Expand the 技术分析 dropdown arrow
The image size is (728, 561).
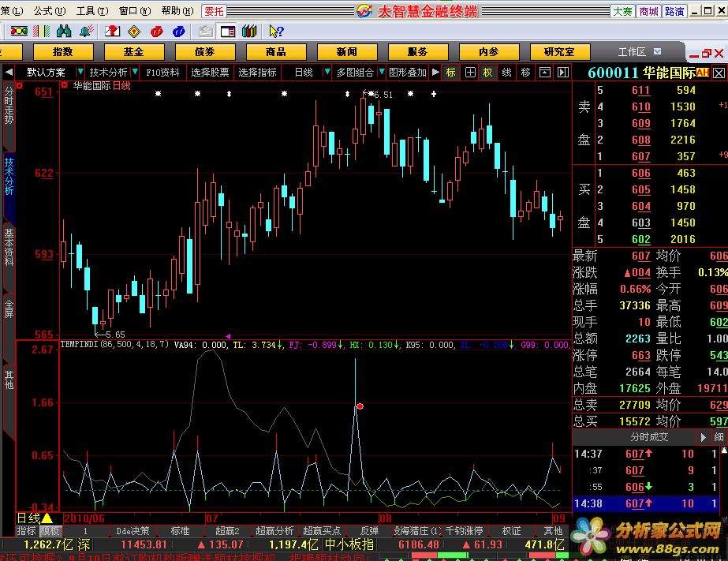(x=135, y=72)
